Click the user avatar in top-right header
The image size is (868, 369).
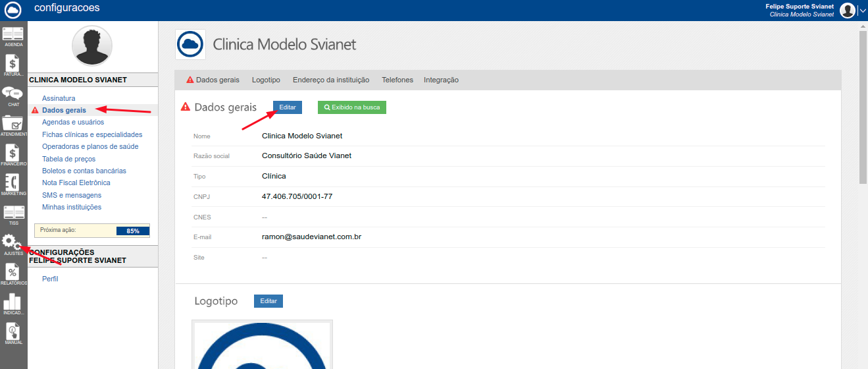pyautogui.click(x=848, y=10)
